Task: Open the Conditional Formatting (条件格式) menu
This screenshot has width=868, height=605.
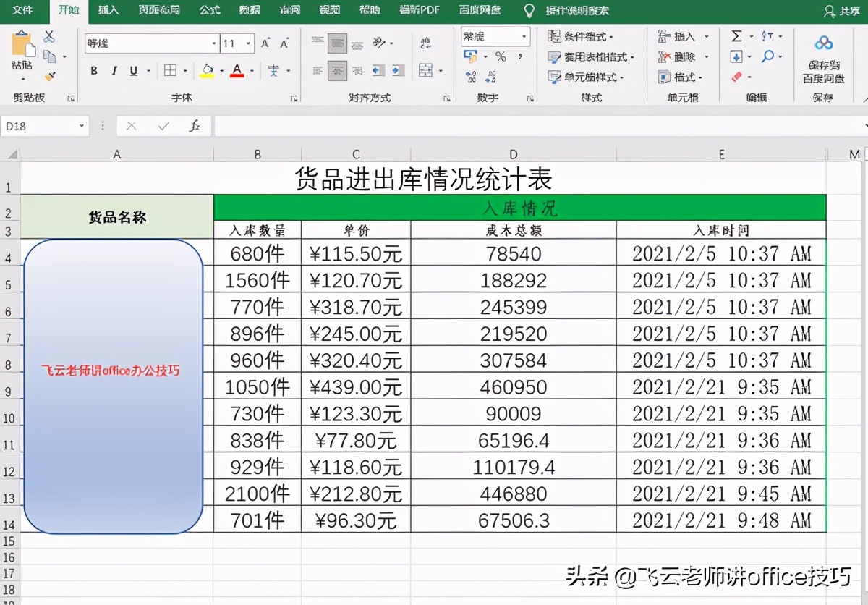Action: [x=580, y=36]
